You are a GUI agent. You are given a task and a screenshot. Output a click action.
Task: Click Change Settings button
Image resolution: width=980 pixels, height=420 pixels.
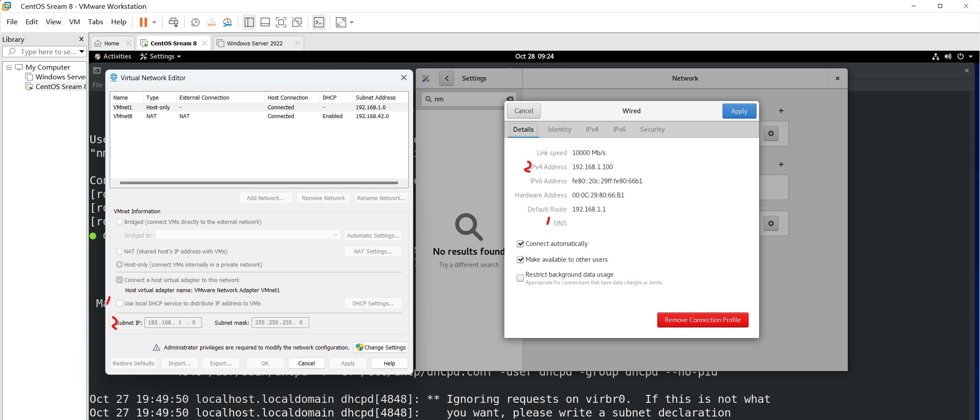pos(380,347)
